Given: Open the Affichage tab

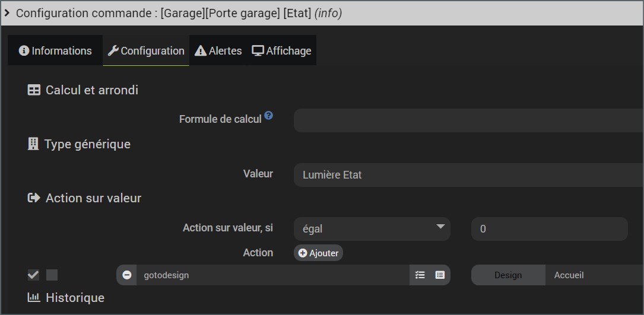Looking at the screenshot, I should 282,50.
